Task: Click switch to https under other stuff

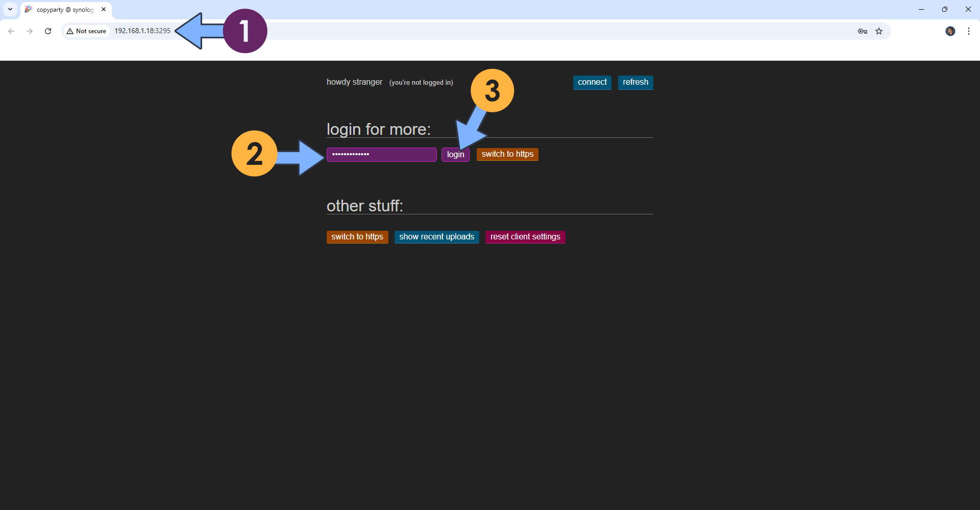Action: pos(357,237)
